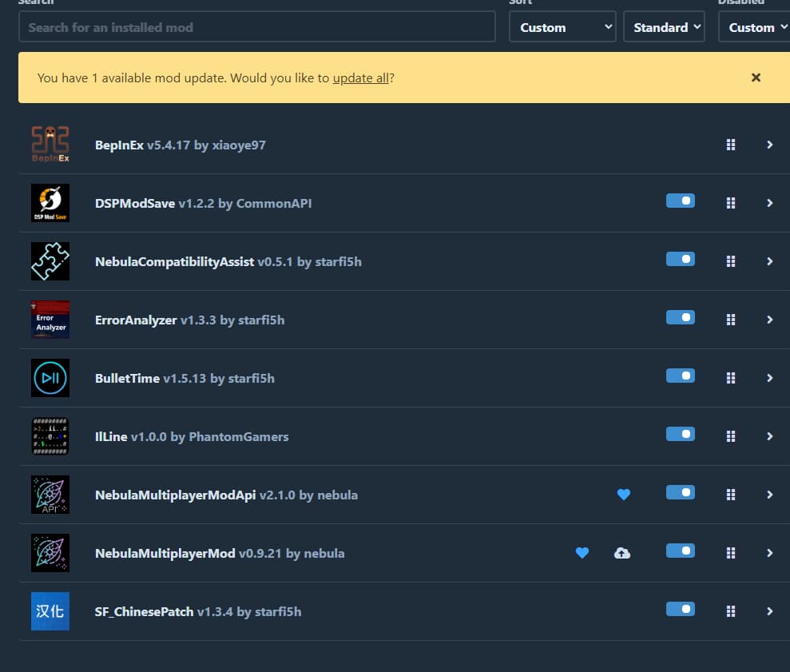Click the BulletTime play-pause icon

click(50, 378)
